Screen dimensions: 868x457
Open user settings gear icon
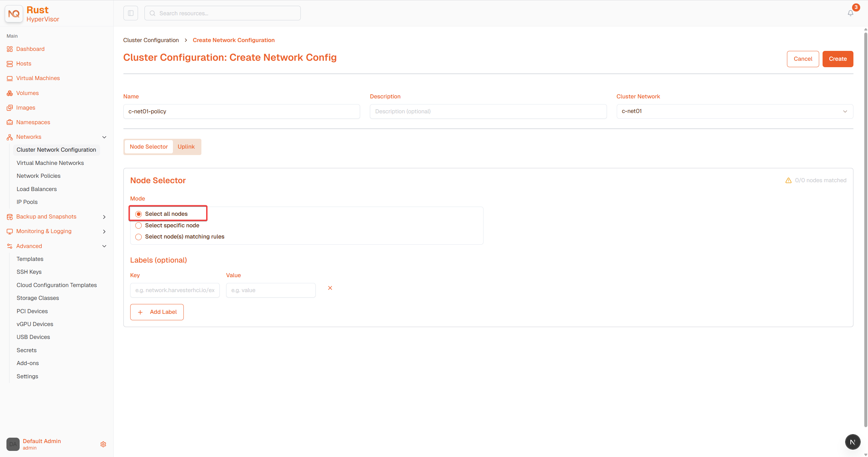point(103,444)
